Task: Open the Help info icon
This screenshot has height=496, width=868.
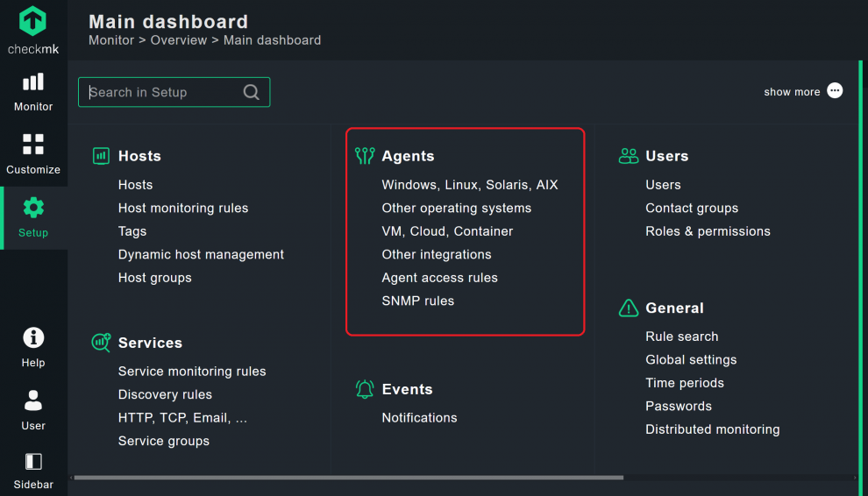Action: [33, 337]
